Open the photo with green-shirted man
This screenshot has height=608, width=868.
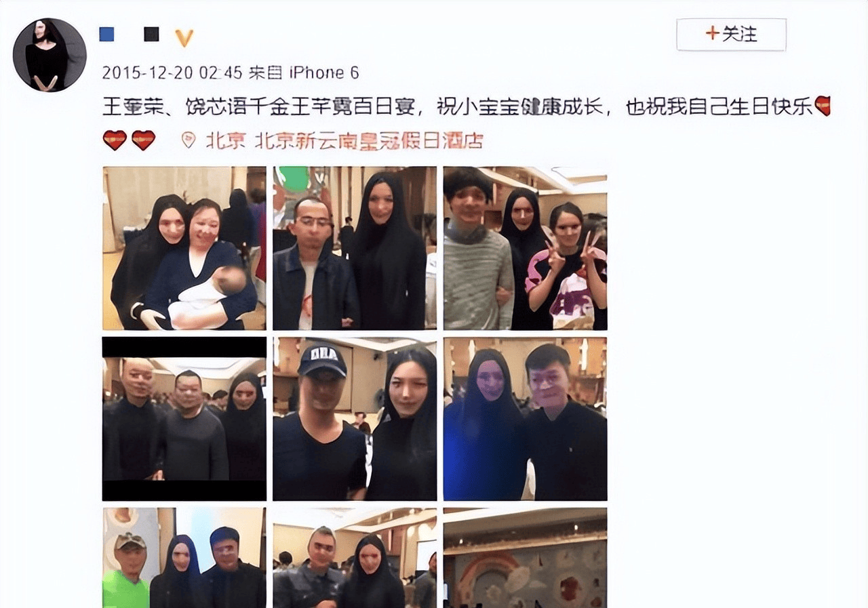pyautogui.click(x=184, y=558)
